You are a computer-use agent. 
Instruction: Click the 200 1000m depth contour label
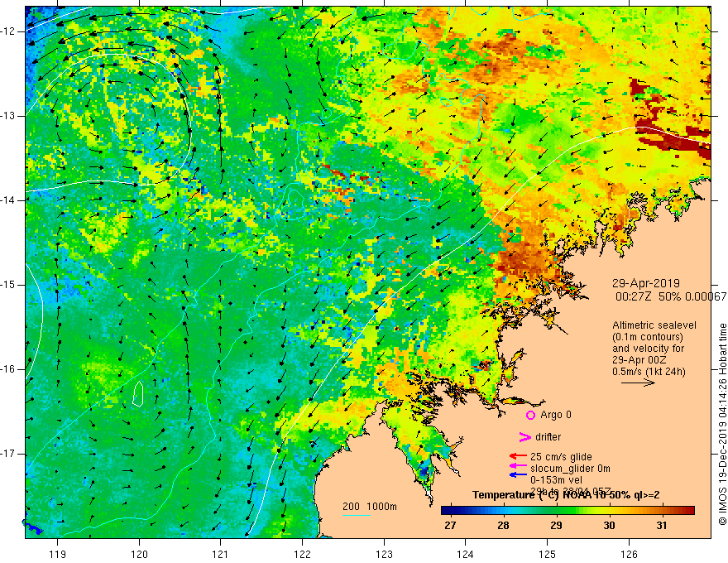click(x=370, y=507)
